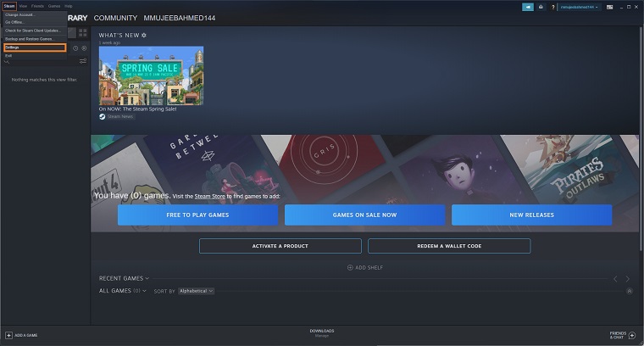
Task: Click FREE TO PLAY GAMES button
Action: tap(197, 215)
